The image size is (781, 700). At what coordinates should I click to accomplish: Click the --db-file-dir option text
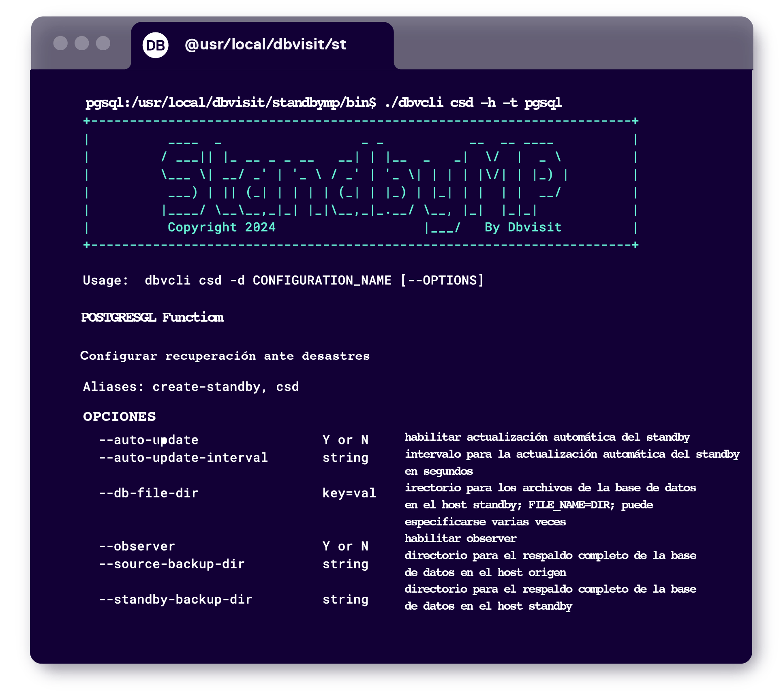pyautogui.click(x=149, y=493)
